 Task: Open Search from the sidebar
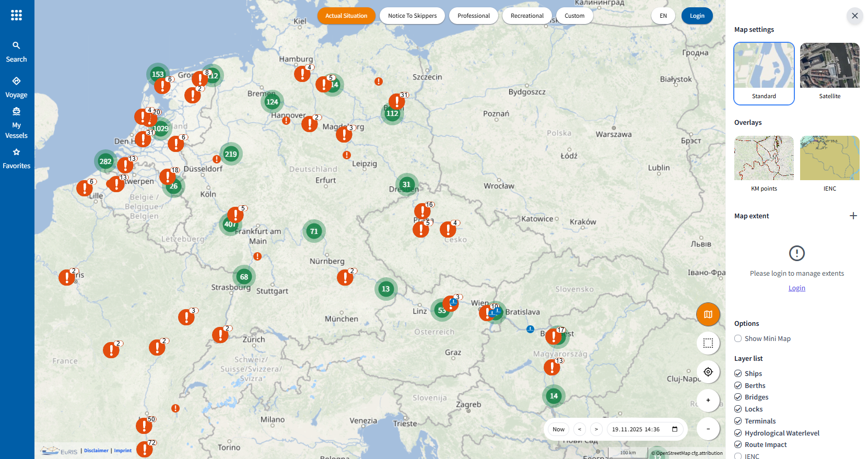(x=16, y=52)
